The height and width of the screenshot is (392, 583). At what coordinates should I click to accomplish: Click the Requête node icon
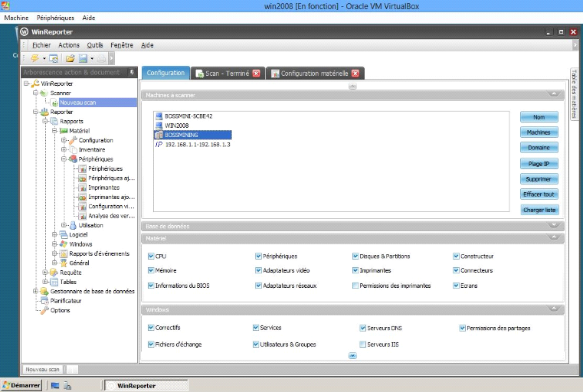[54, 273]
